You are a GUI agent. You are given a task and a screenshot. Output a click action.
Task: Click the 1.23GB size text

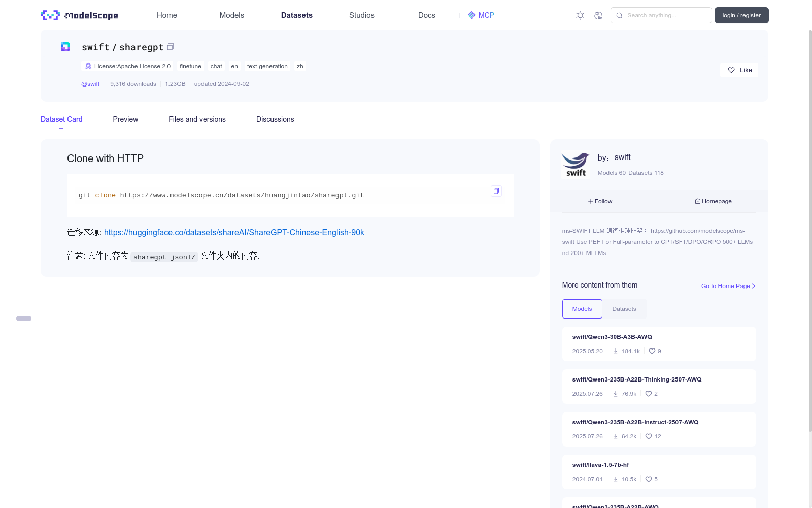click(175, 84)
